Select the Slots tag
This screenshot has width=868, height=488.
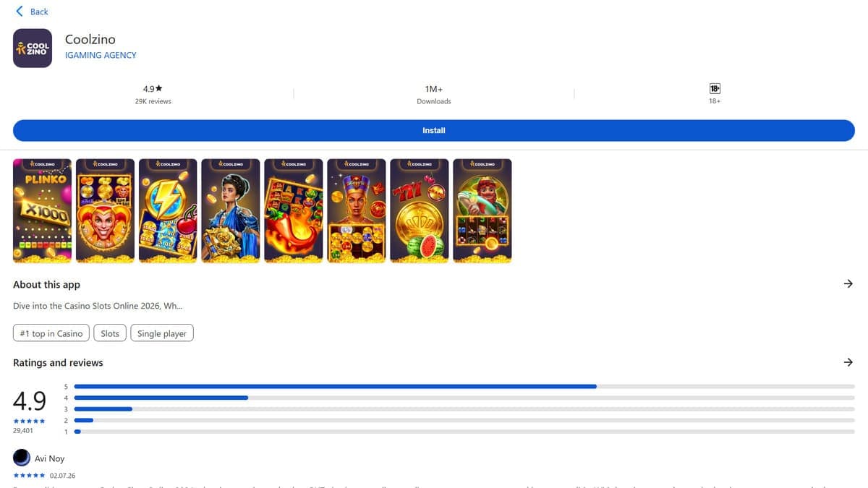110,333
